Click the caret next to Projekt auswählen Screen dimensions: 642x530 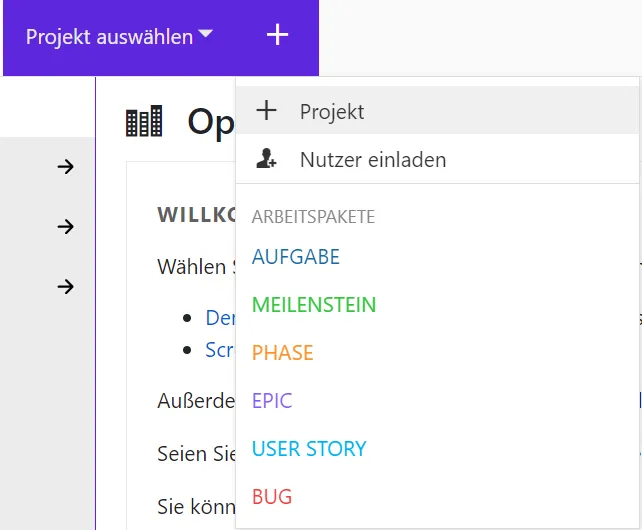click(205, 35)
